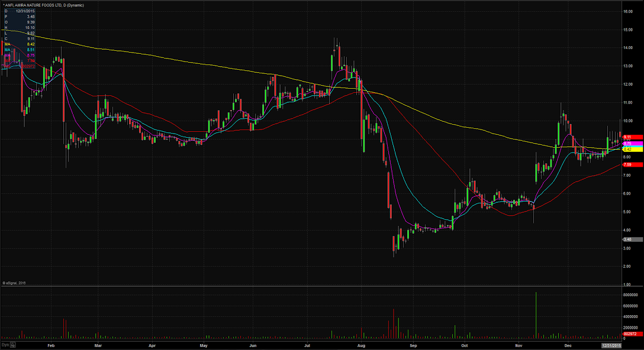Click the 2.00 price axis label
The image size is (644, 350).
pos(627,266)
